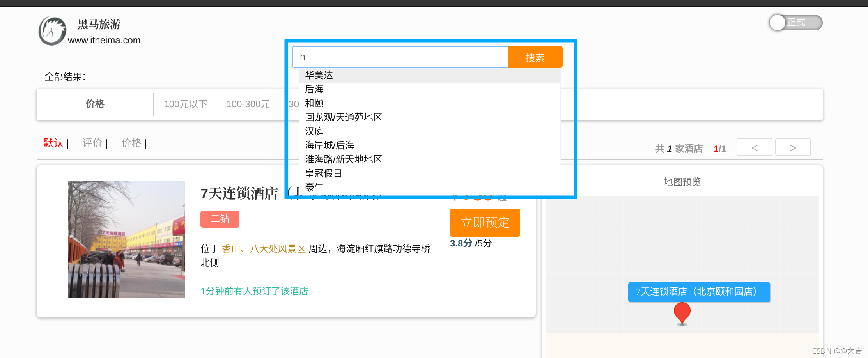
Task: Click the 共 1 家酒店 count text
Action: 679,149
